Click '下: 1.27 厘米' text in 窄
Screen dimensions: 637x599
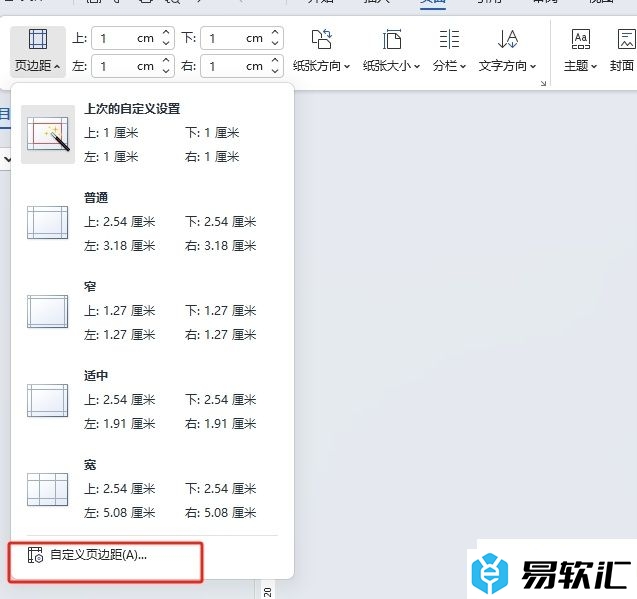click(220, 311)
